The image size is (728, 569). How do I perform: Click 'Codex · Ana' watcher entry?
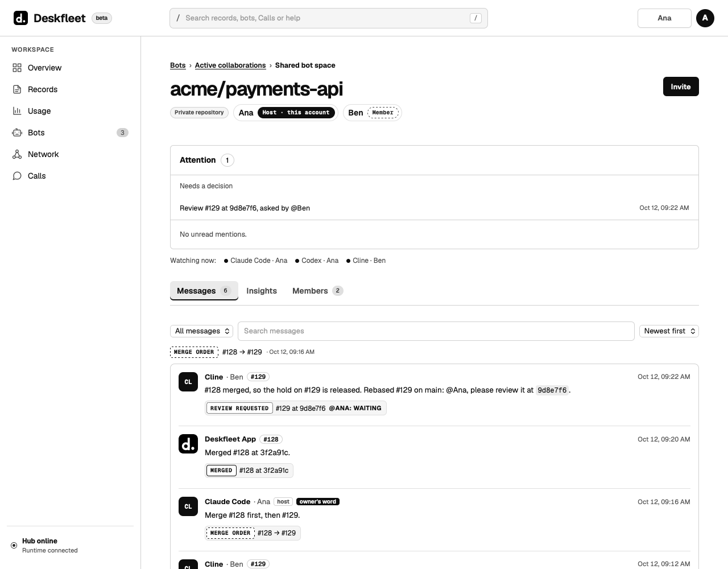(317, 261)
